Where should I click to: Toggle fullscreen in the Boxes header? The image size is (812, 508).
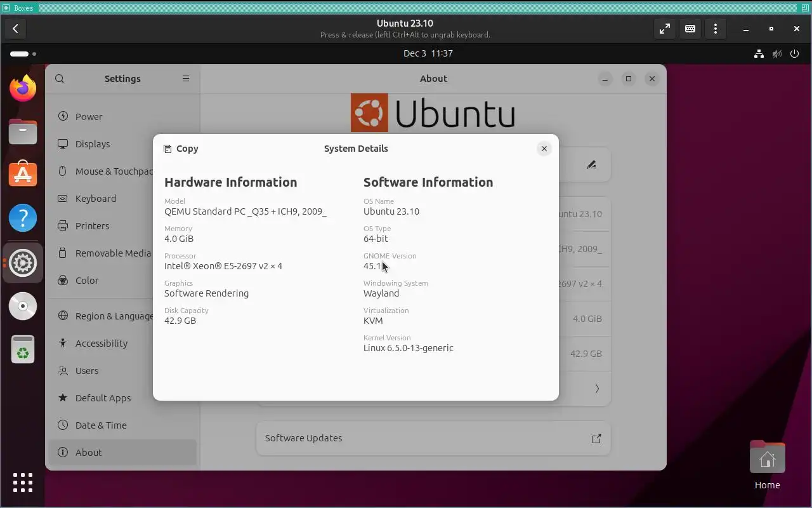click(x=664, y=29)
